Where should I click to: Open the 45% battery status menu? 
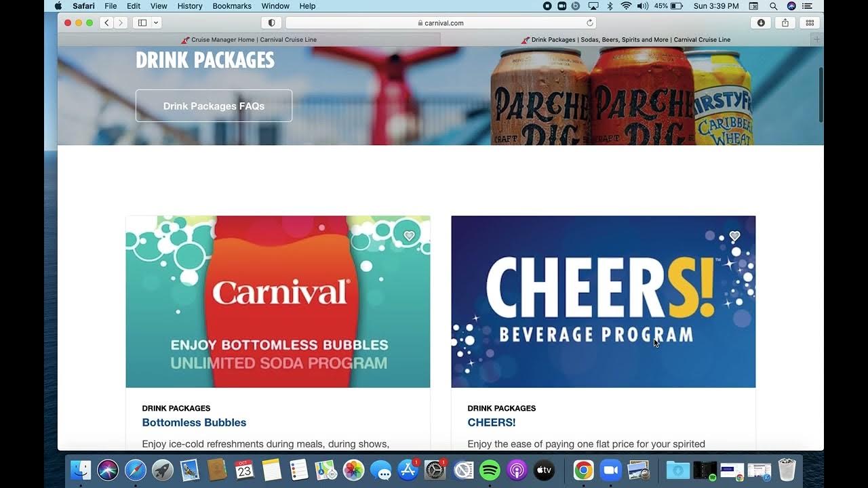coord(669,6)
